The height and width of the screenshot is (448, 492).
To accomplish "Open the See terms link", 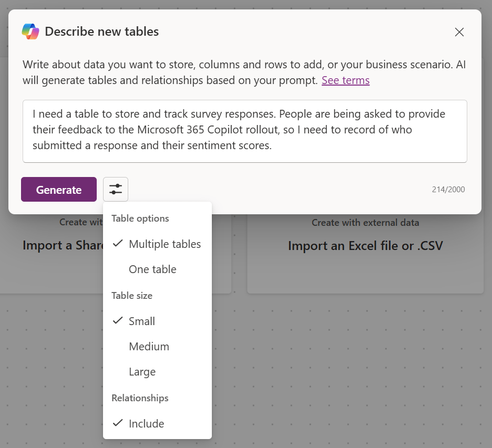I will (345, 80).
